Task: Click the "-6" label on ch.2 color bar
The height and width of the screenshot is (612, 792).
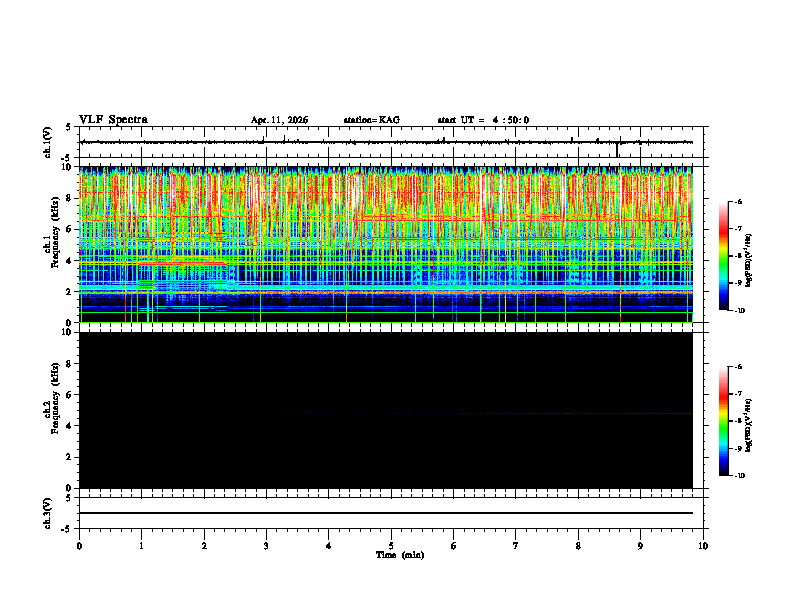Action: [738, 367]
